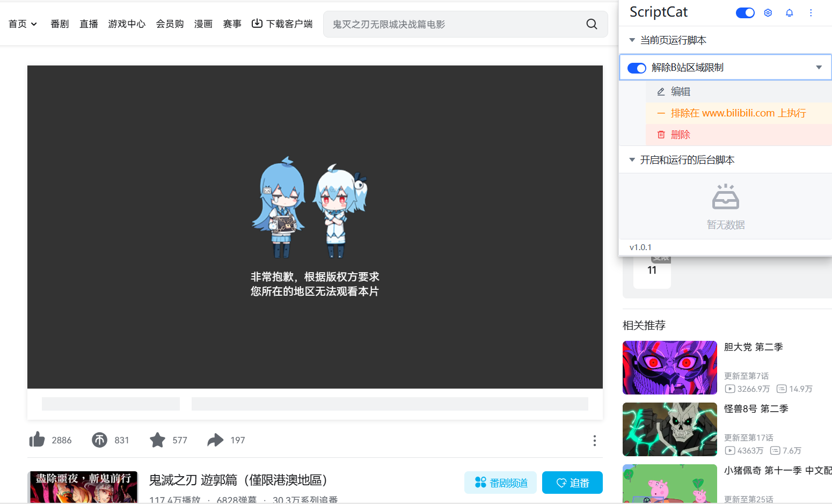Open video more options vertical dots
The height and width of the screenshot is (504, 832).
click(x=594, y=441)
